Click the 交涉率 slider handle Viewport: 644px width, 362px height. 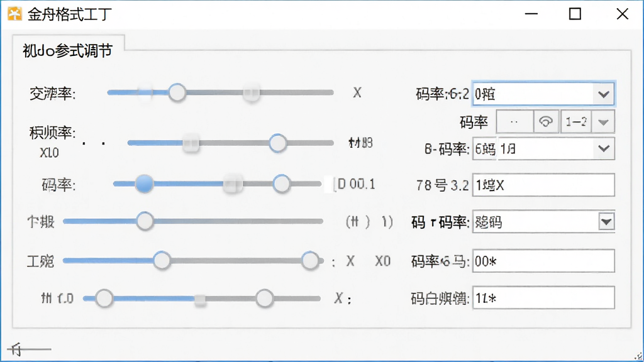click(177, 92)
